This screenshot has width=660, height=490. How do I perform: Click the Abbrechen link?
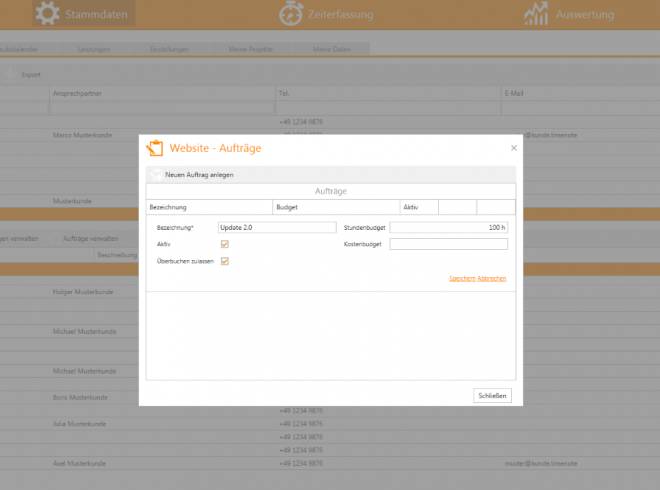point(492,278)
